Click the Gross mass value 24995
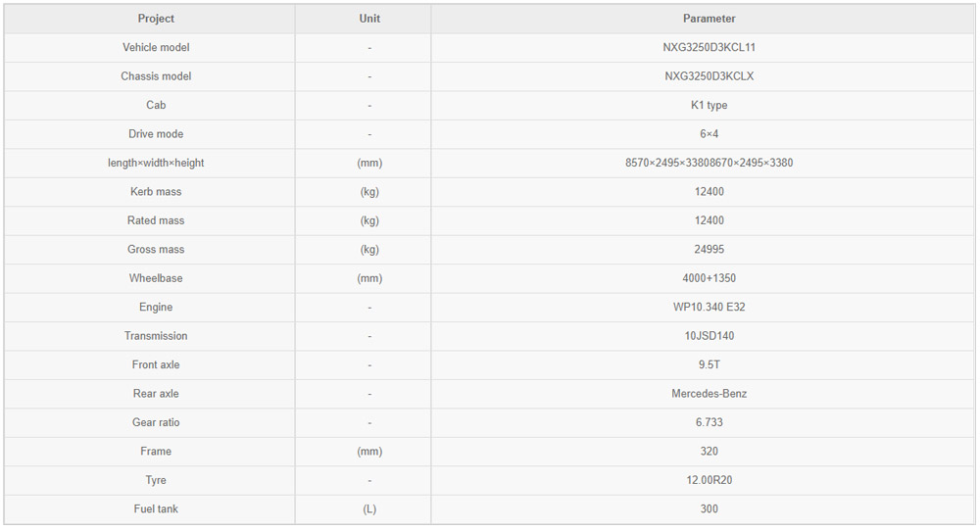This screenshot has height=530, width=980. (x=709, y=250)
